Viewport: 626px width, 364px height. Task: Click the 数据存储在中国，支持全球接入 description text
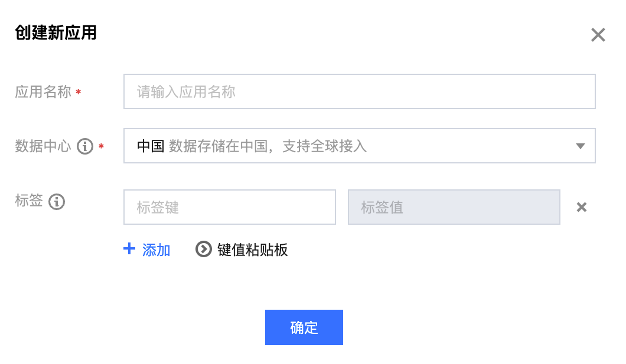point(268,146)
